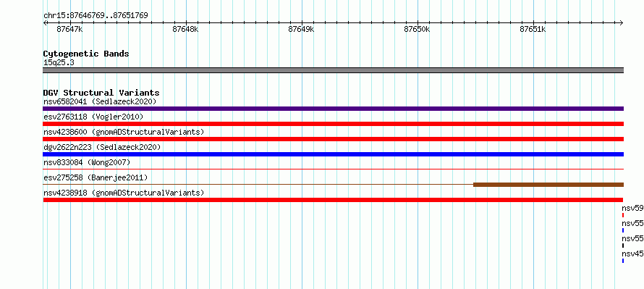Click the ruler's right arrow end
Screen dimensions: 644x289
622,22
